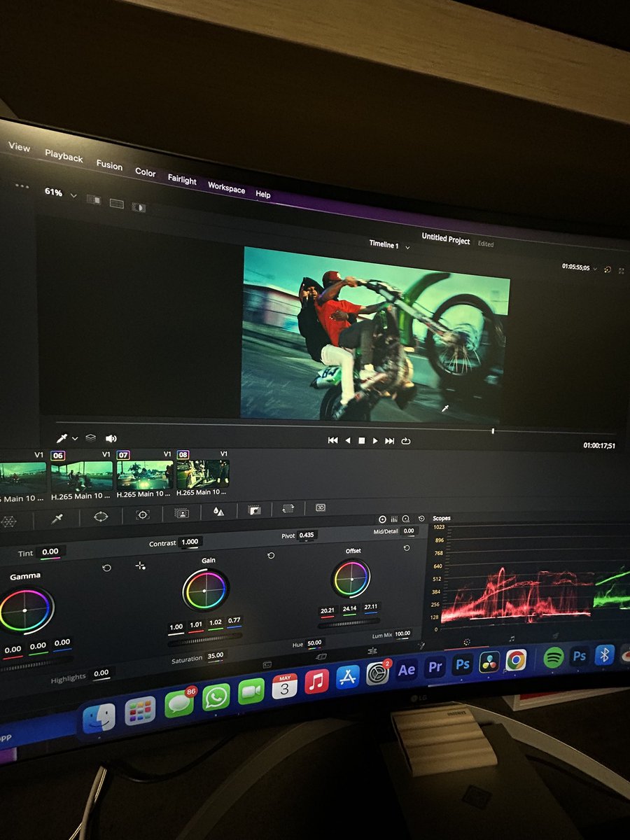630x840 pixels.
Task: Select the viewer eyedropper qualifier tool
Action: tap(62, 437)
